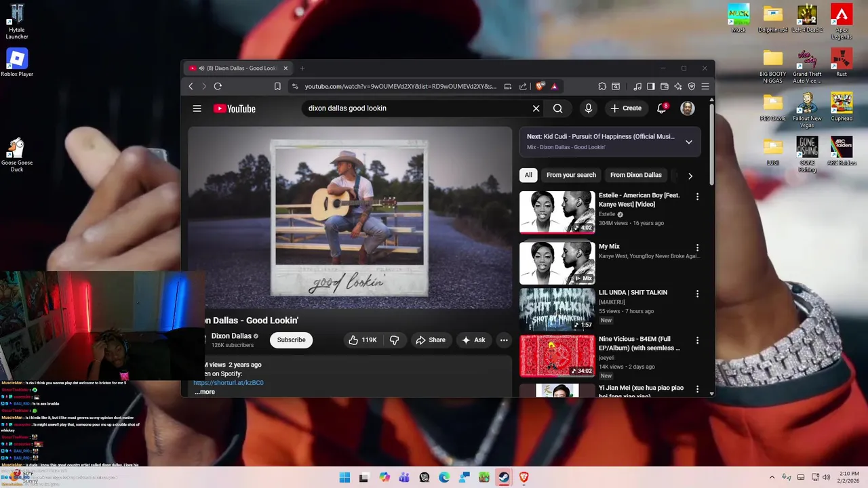Image resolution: width=868 pixels, height=488 pixels.
Task: Open YouTube notifications bell
Action: [x=662, y=108]
